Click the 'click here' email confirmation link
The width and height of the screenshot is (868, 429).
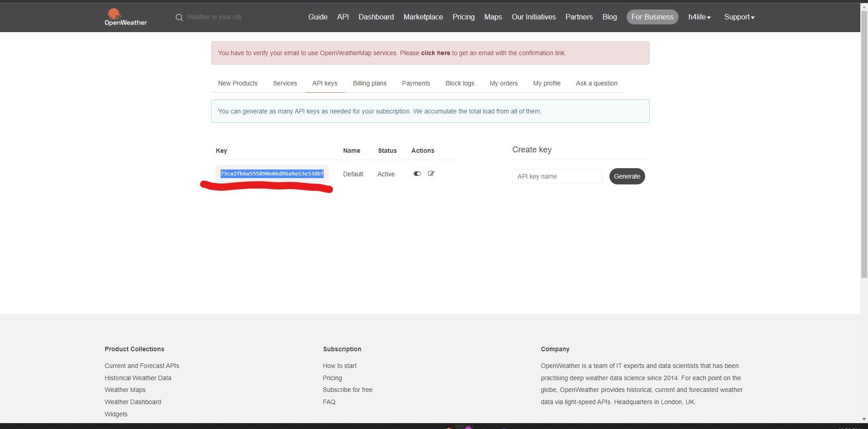(x=435, y=53)
